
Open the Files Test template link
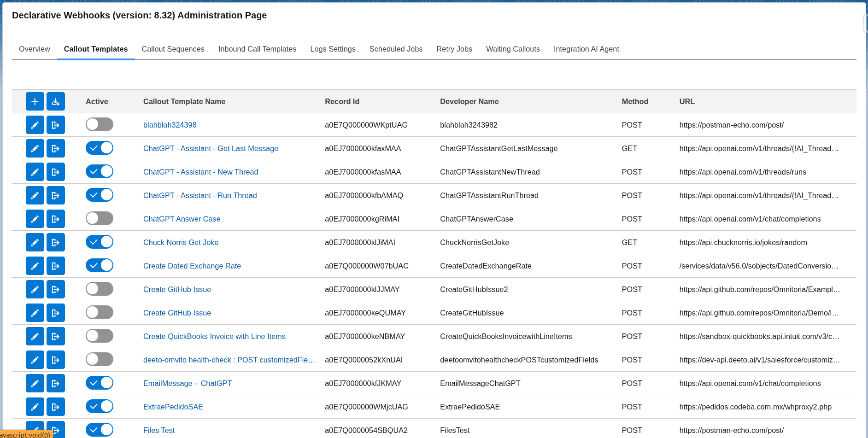(x=159, y=430)
